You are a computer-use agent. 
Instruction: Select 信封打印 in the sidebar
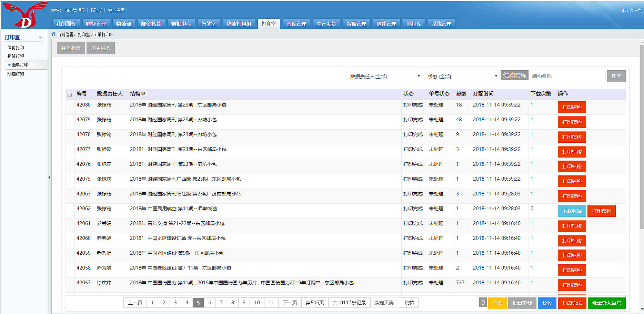(16, 48)
